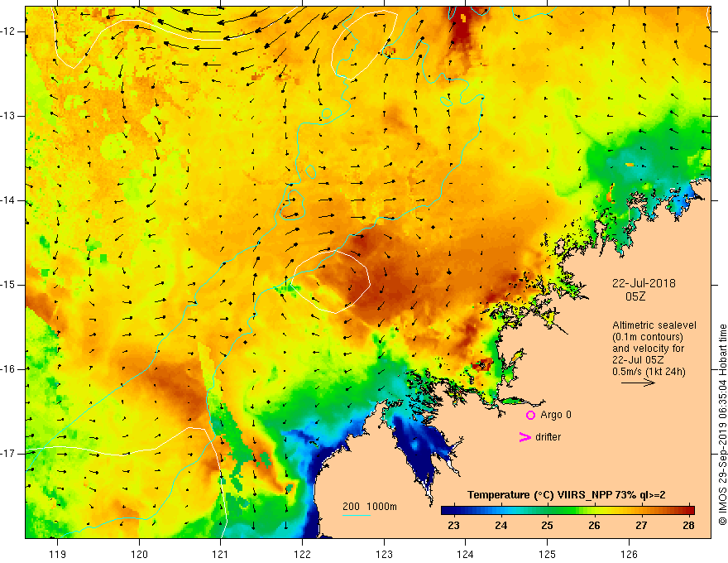This screenshot has height=563, width=728.
Task: Click longitude axis label 122
Action: [302, 554]
